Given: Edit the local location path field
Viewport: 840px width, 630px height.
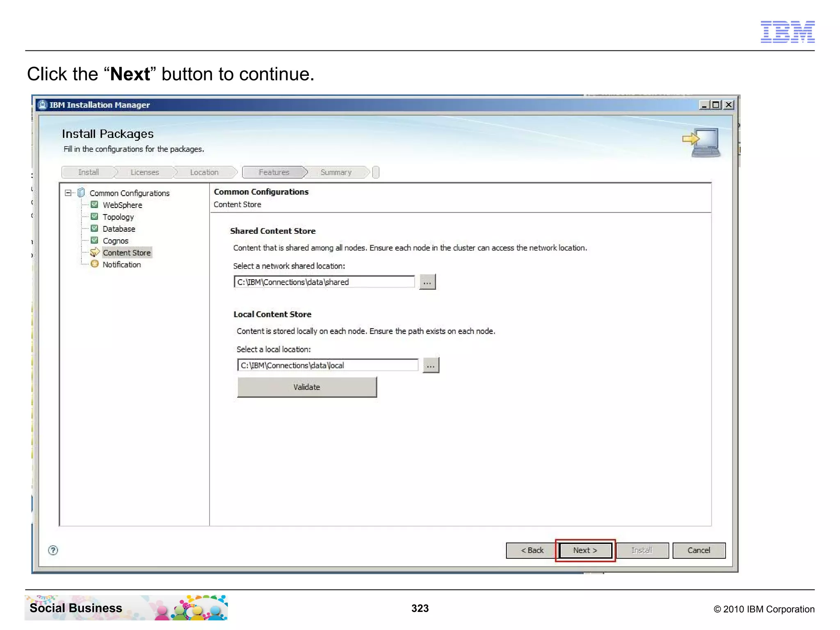Looking at the screenshot, I should pyautogui.click(x=327, y=365).
